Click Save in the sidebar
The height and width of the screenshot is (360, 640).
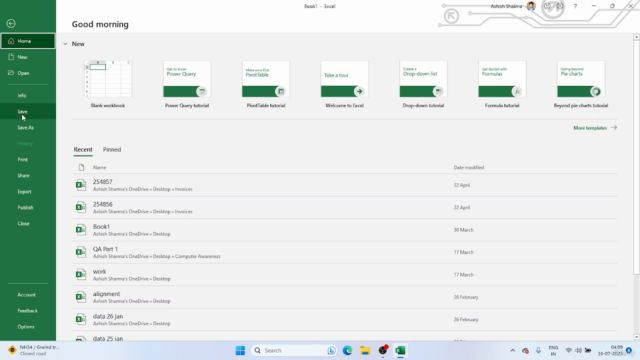(28, 111)
